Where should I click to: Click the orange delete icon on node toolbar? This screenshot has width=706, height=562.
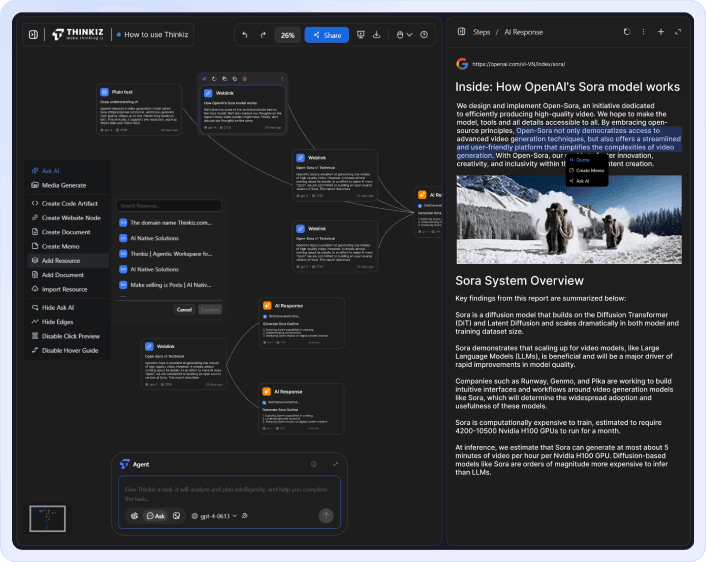pos(244,79)
